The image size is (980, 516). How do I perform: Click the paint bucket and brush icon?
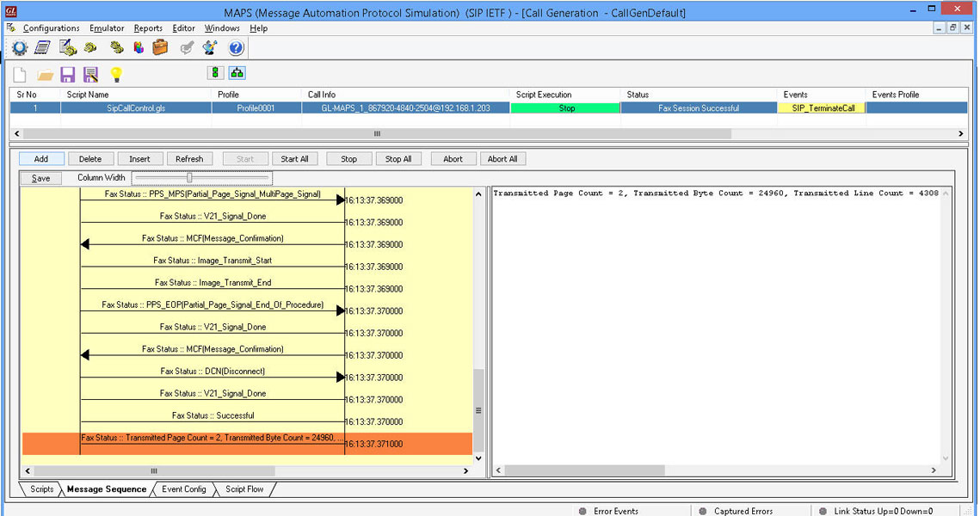210,47
